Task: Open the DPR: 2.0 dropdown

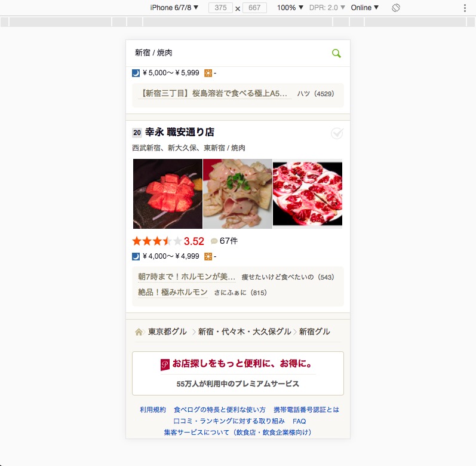Action: tap(327, 8)
